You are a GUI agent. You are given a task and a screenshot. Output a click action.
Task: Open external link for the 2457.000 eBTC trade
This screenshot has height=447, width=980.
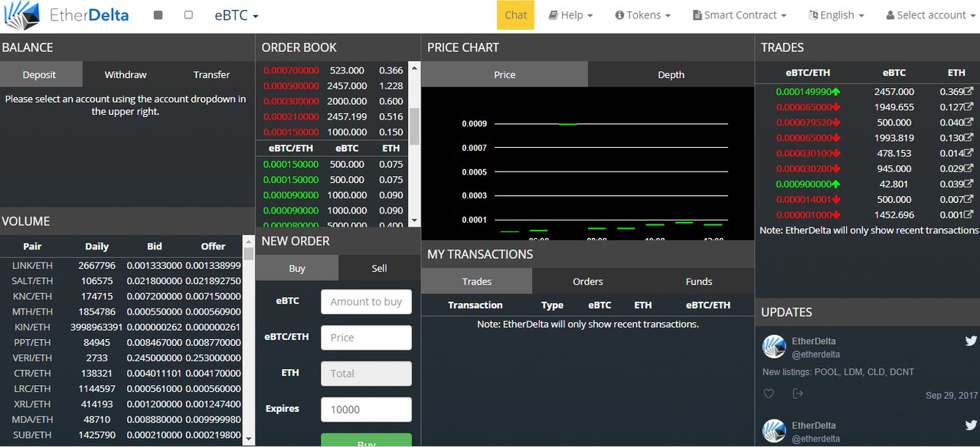click(x=968, y=92)
